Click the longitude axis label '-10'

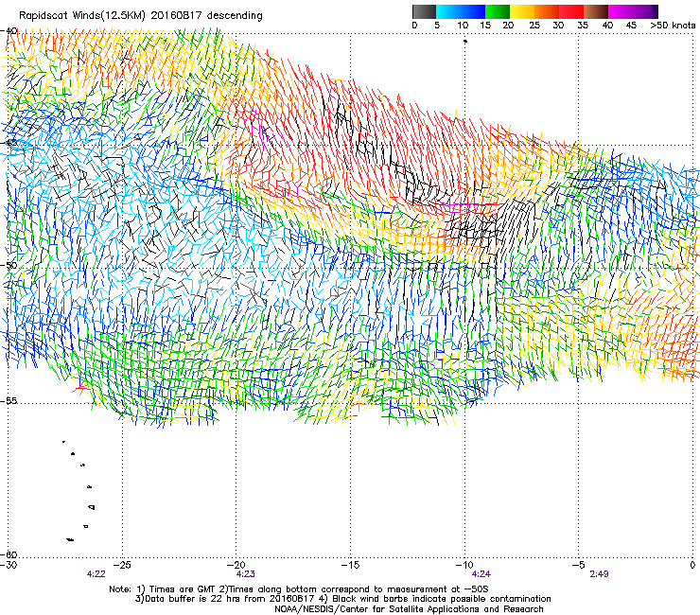464,565
